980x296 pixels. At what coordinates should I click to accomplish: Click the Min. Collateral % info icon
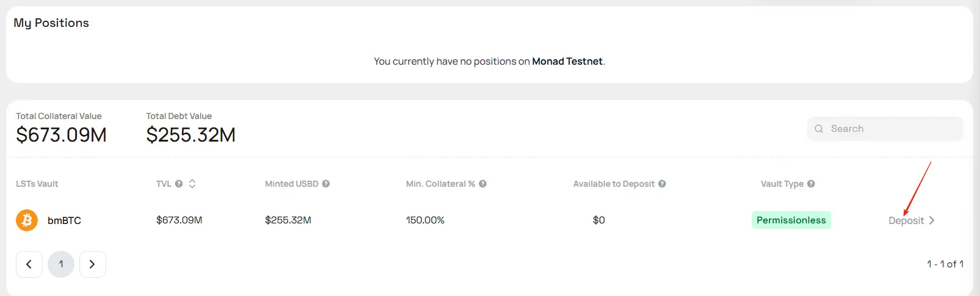pos(483,184)
